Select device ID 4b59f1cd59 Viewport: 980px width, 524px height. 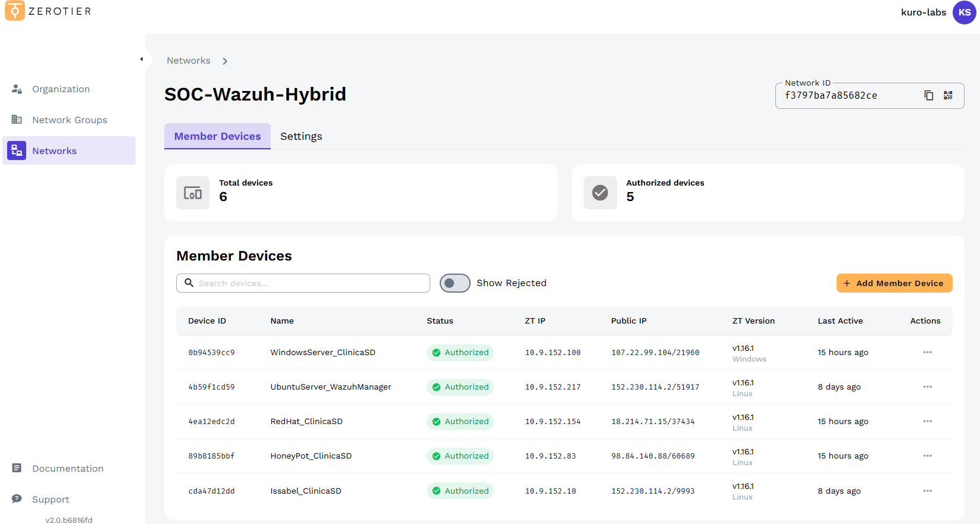[211, 387]
